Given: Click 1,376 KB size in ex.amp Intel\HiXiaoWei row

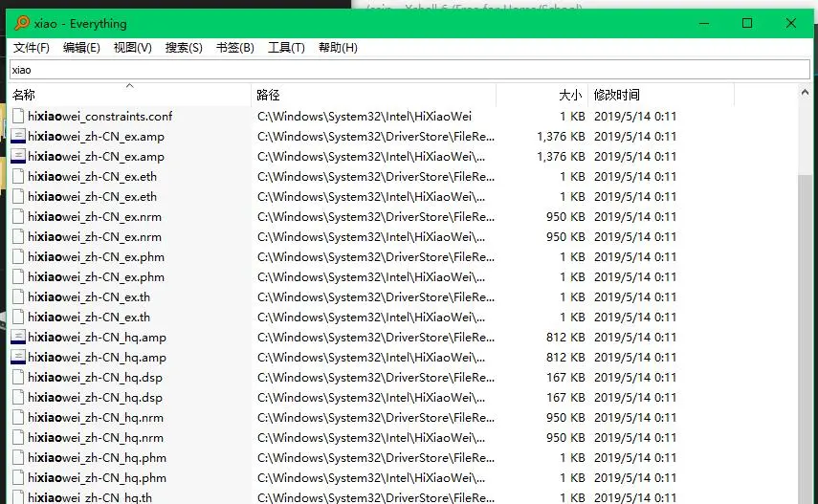Looking at the screenshot, I should click(x=561, y=157).
